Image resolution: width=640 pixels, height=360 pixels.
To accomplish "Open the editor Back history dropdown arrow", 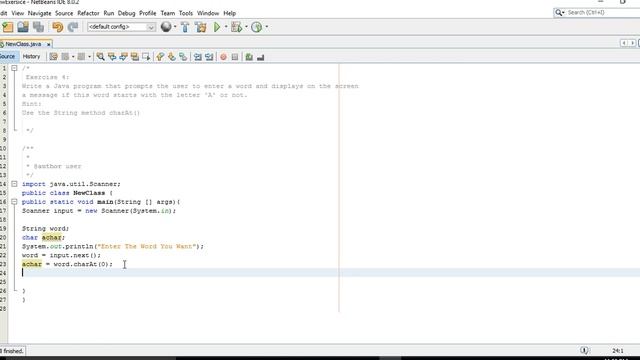I will coord(73,57).
